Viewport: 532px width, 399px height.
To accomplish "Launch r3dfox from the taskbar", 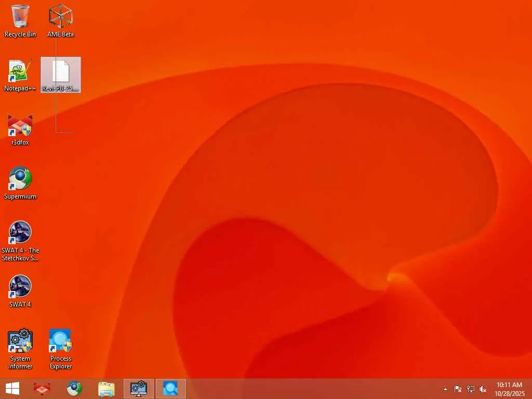I will point(42,389).
